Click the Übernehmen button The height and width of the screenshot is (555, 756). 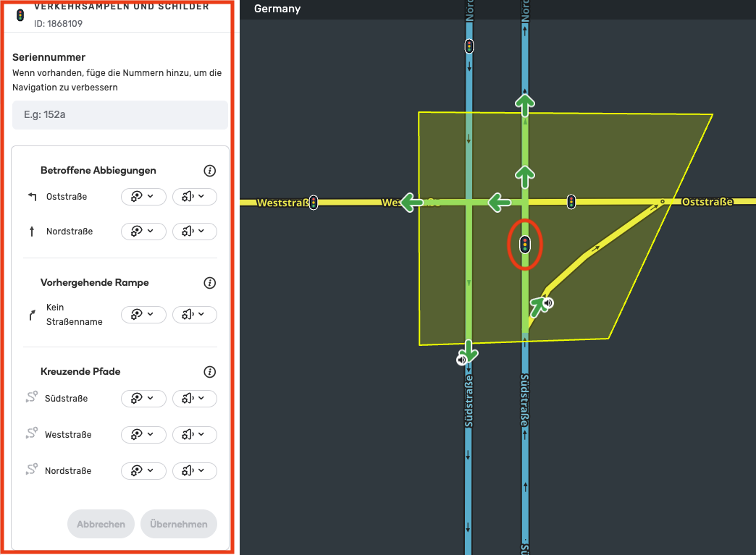178,525
